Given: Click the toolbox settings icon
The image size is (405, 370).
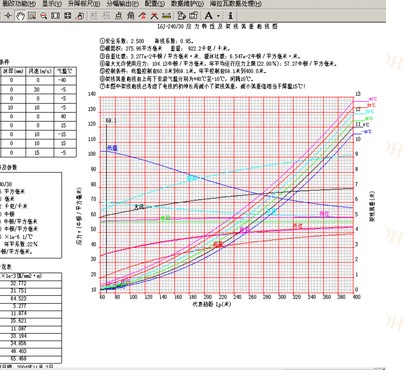Looking at the screenshot, I should pyautogui.click(x=193, y=15).
